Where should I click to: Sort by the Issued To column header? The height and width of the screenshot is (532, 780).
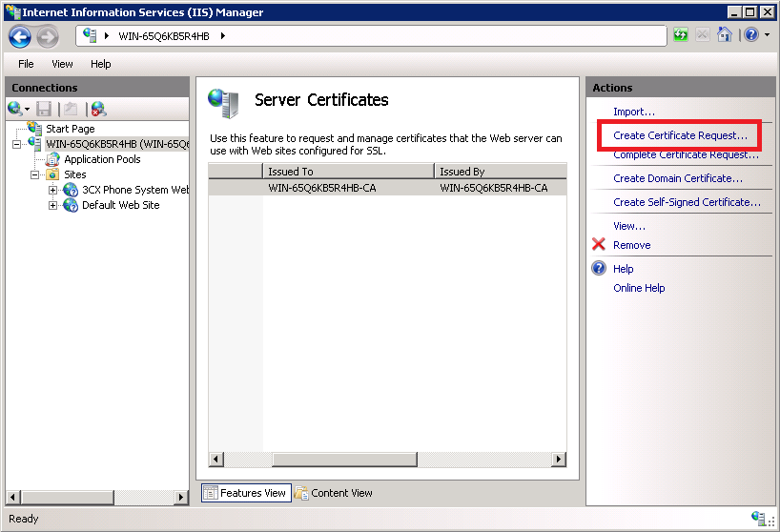tap(348, 171)
